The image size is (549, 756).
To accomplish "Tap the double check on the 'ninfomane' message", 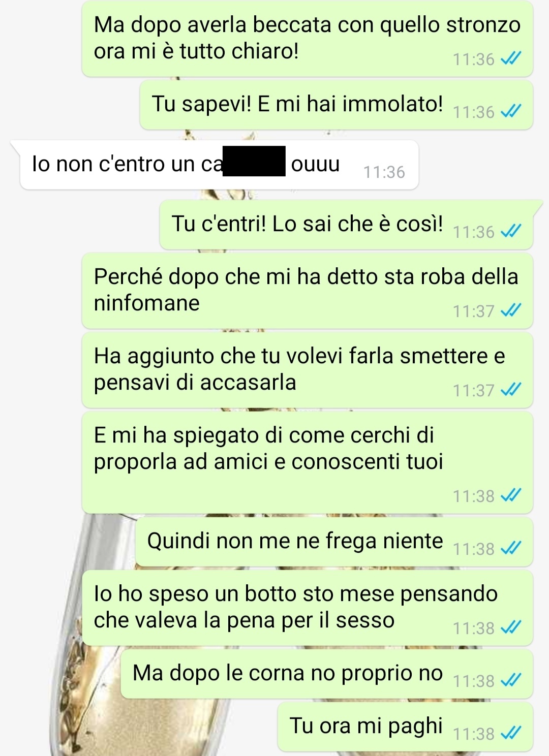I will pos(511,310).
